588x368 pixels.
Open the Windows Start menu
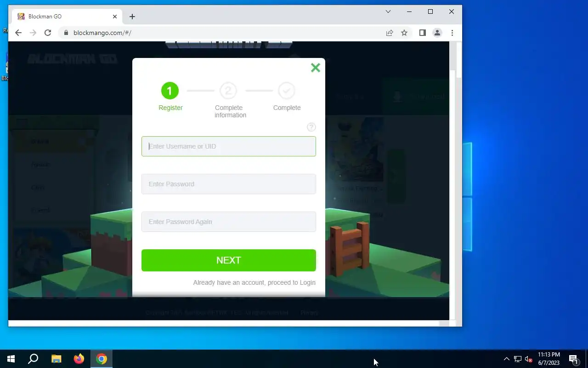pyautogui.click(x=11, y=359)
